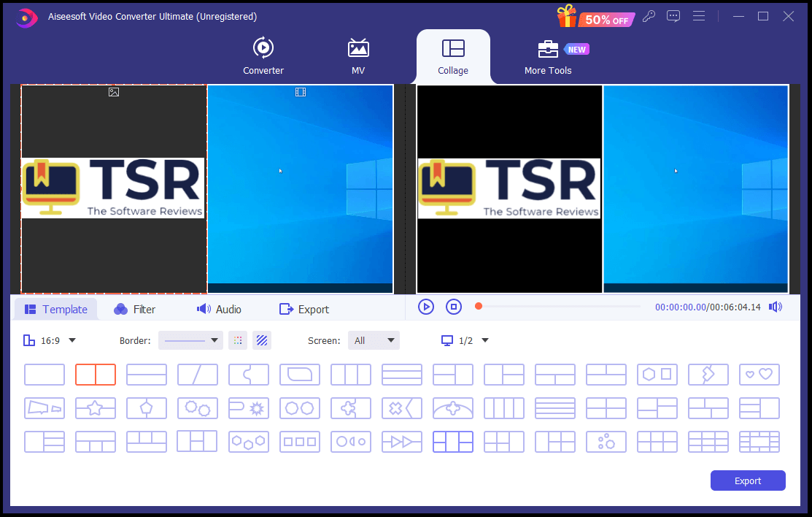
Task: Select the left TSR logo collage cell
Action: (113, 188)
